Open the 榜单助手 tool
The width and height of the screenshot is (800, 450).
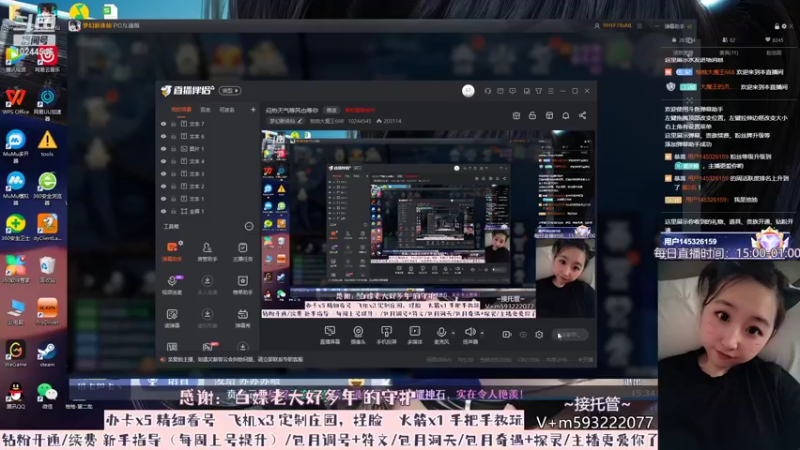tap(242, 285)
